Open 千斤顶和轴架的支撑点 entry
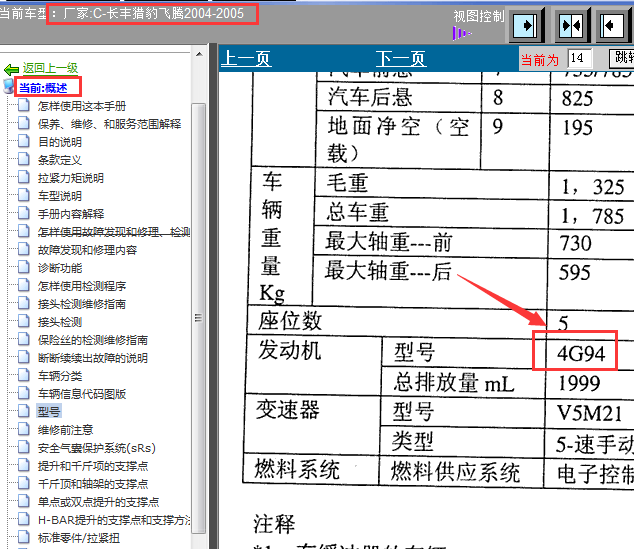 point(93,484)
